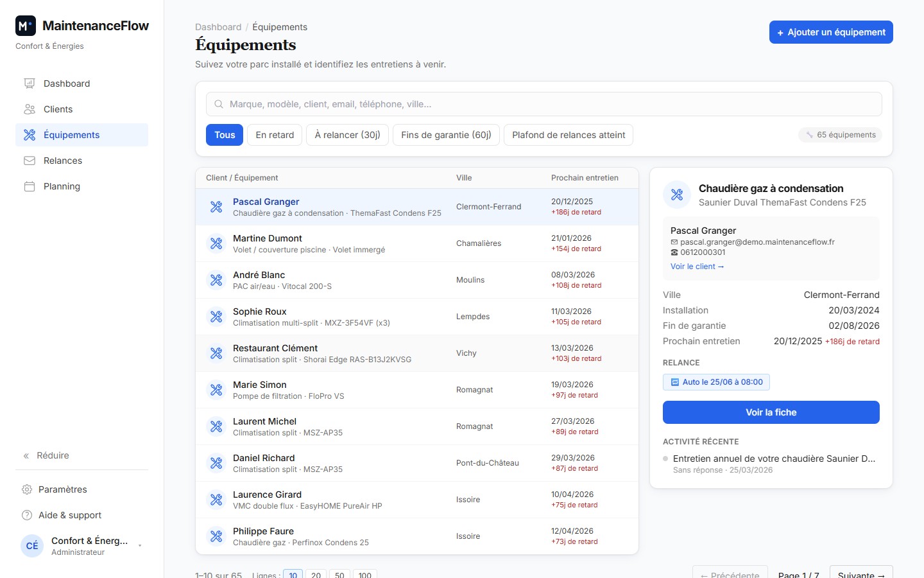Click the detail panel equipment icon
Image resolution: width=924 pixels, height=578 pixels.
tap(677, 195)
